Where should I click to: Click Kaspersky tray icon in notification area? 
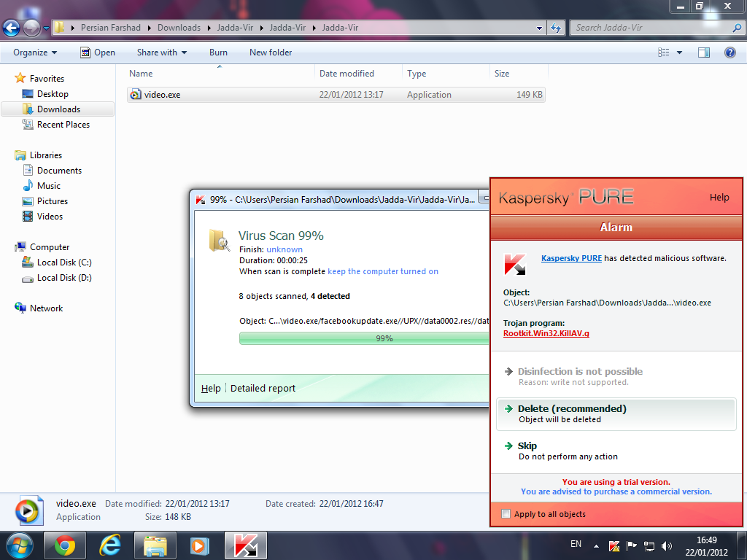(614, 545)
